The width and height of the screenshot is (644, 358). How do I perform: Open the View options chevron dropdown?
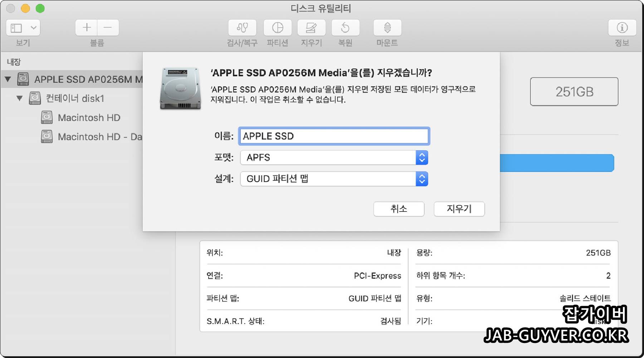pos(34,28)
